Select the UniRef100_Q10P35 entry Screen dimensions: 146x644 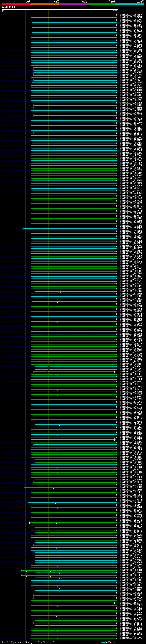click(x=131, y=22)
